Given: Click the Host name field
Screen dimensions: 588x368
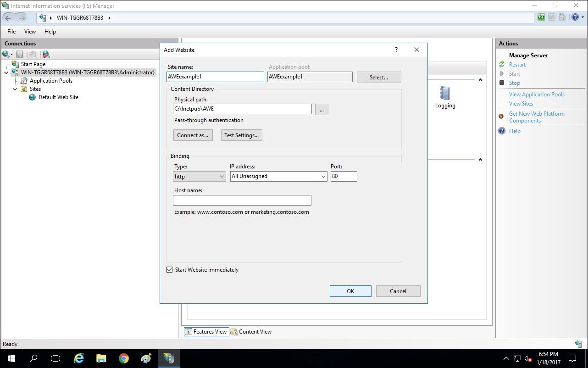Looking at the screenshot, I should pyautogui.click(x=242, y=200).
